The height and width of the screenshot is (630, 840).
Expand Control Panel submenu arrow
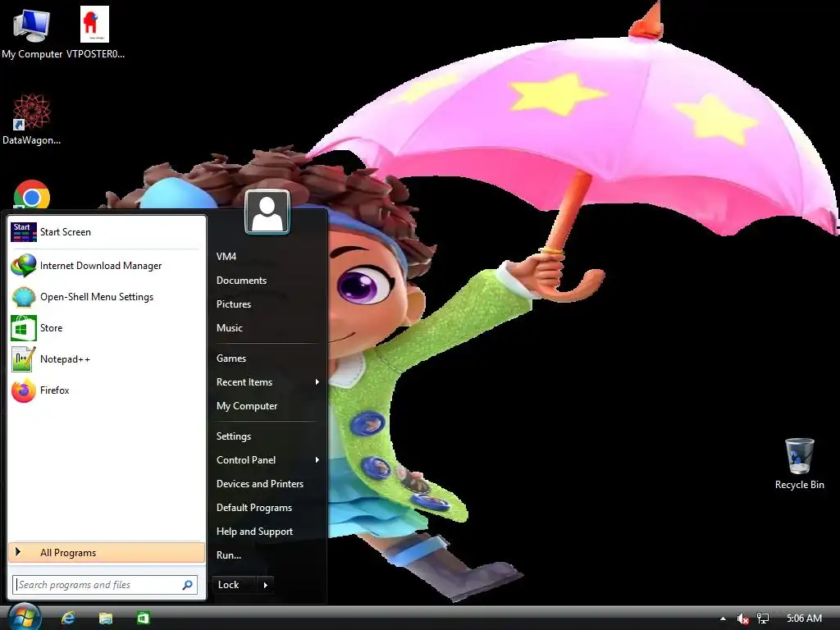(x=317, y=459)
